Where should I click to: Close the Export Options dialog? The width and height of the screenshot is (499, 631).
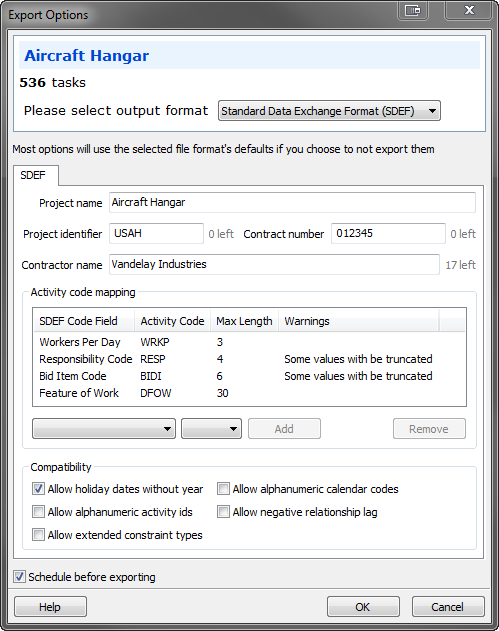tap(469, 10)
